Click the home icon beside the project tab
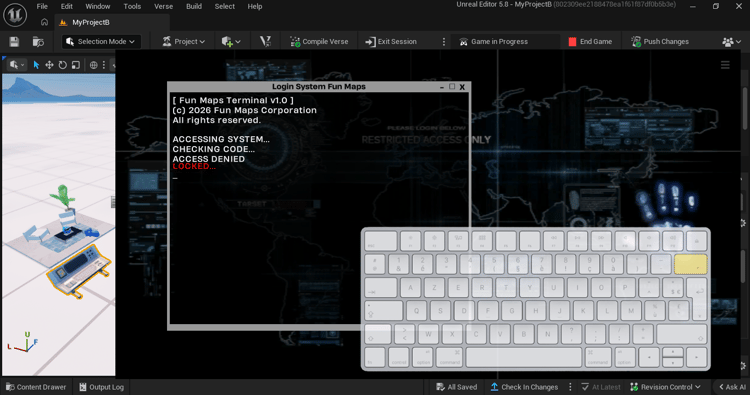Viewport: 750px width, 395px height. (44, 22)
